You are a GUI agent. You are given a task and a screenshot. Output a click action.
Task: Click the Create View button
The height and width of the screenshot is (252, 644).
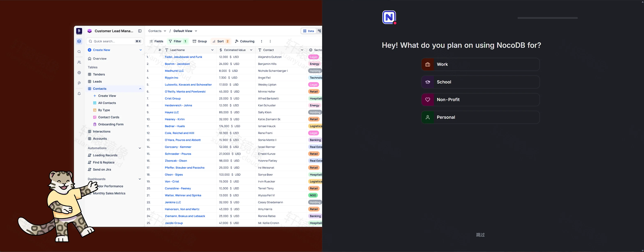click(x=105, y=96)
